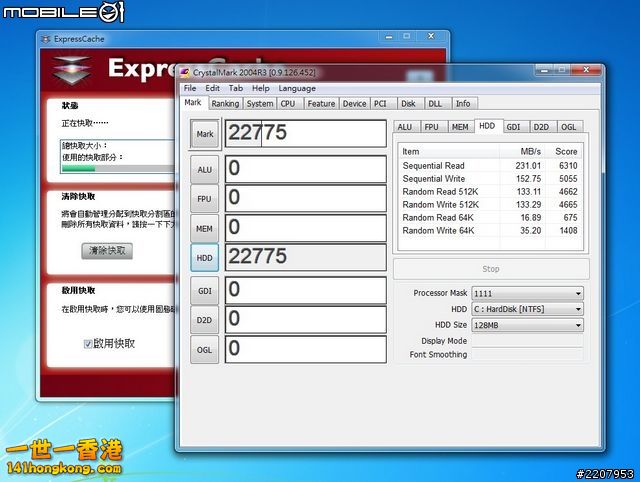
Task: Click the 清除快取 button
Action: click(107, 251)
